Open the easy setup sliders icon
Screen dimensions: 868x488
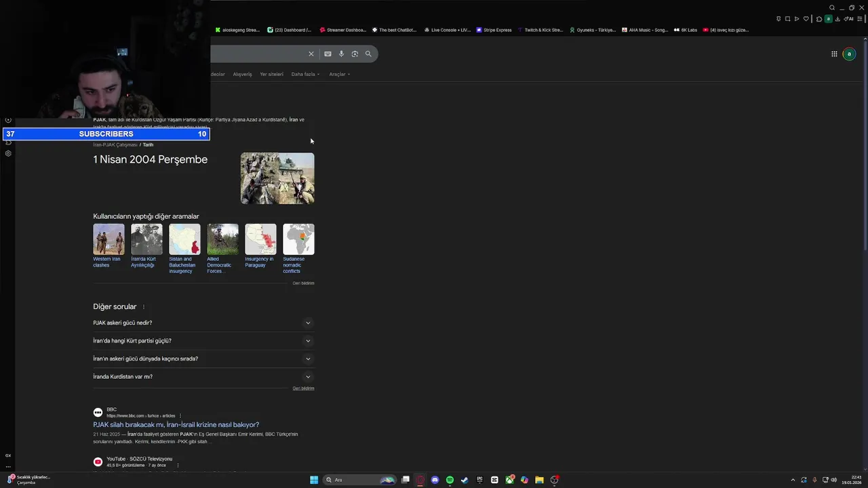[860, 19]
